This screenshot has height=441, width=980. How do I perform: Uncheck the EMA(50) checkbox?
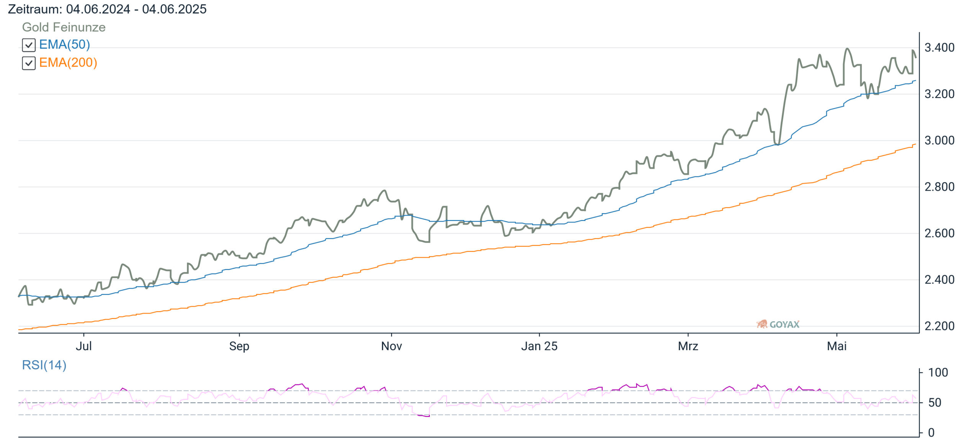(x=29, y=45)
